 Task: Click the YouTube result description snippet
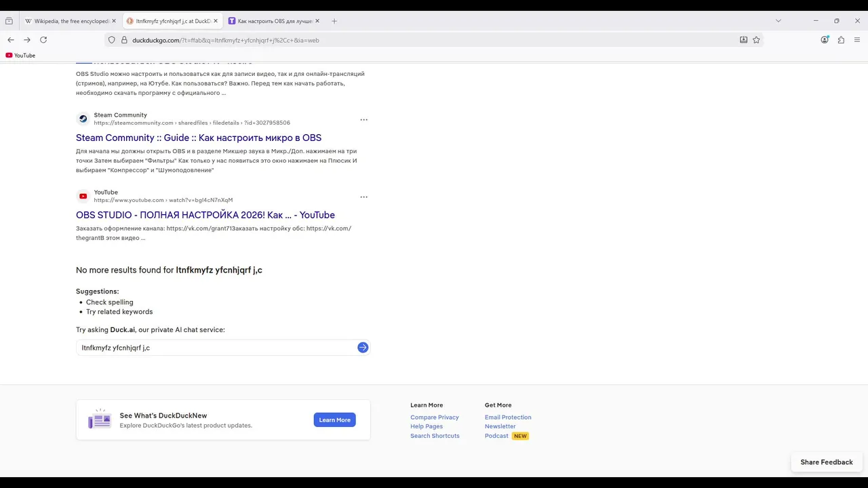(214, 233)
